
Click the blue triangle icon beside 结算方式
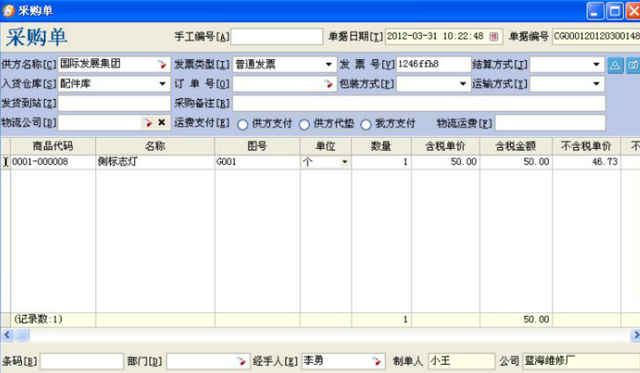pos(615,65)
